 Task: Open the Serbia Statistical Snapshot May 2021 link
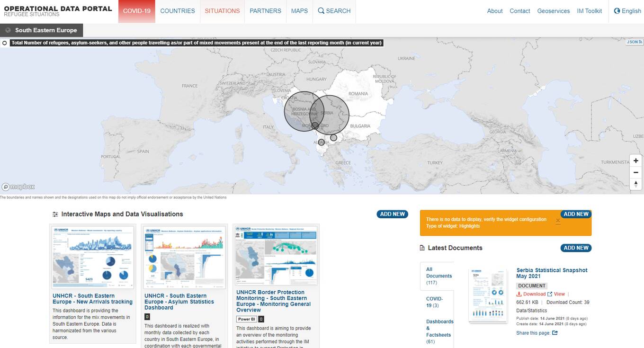(x=552, y=273)
